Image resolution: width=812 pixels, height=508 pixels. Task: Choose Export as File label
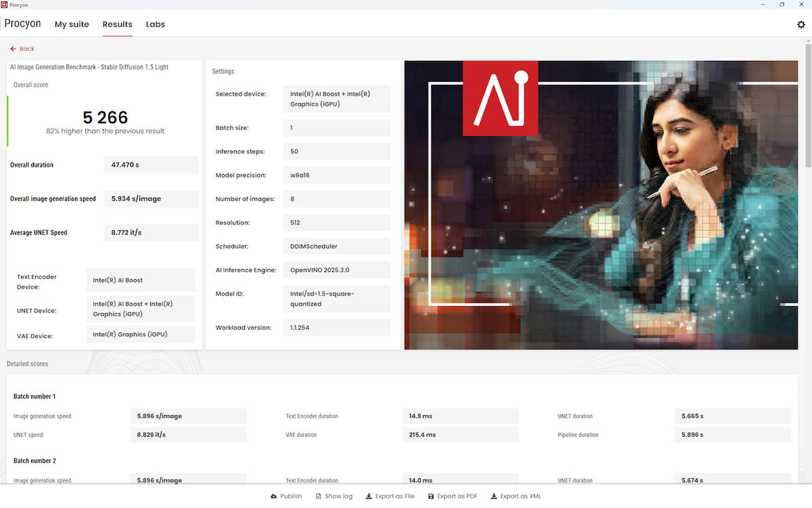395,496
